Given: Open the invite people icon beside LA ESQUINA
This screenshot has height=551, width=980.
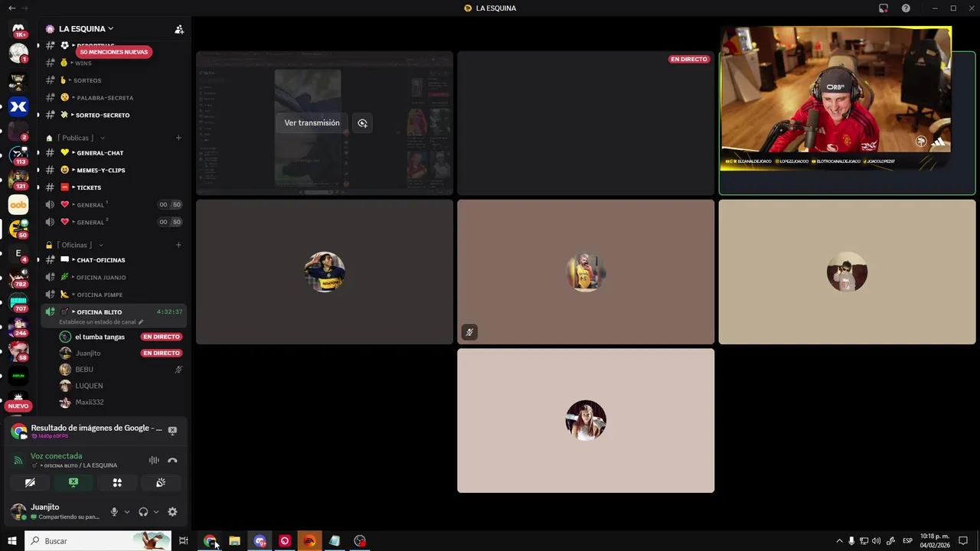Looking at the screenshot, I should click(179, 29).
